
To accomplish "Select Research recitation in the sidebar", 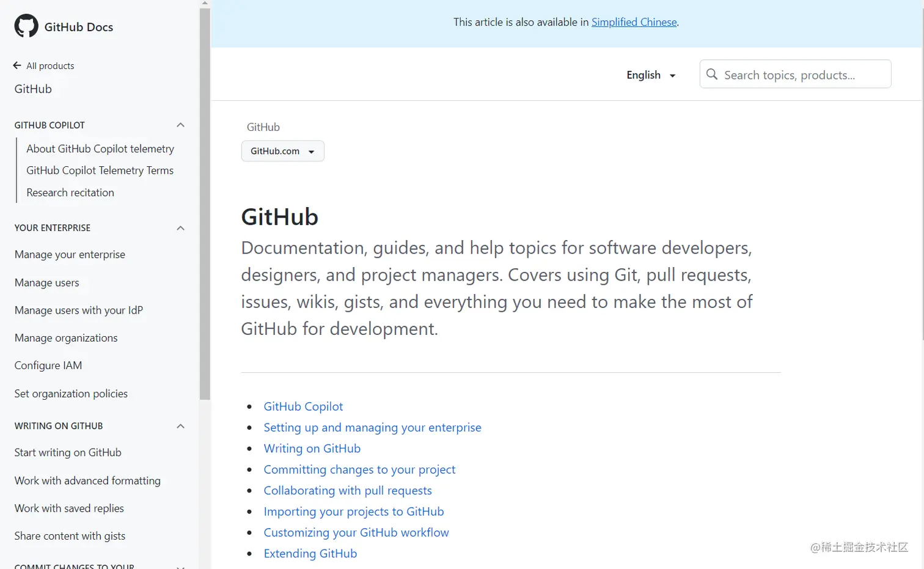I will [x=70, y=192].
